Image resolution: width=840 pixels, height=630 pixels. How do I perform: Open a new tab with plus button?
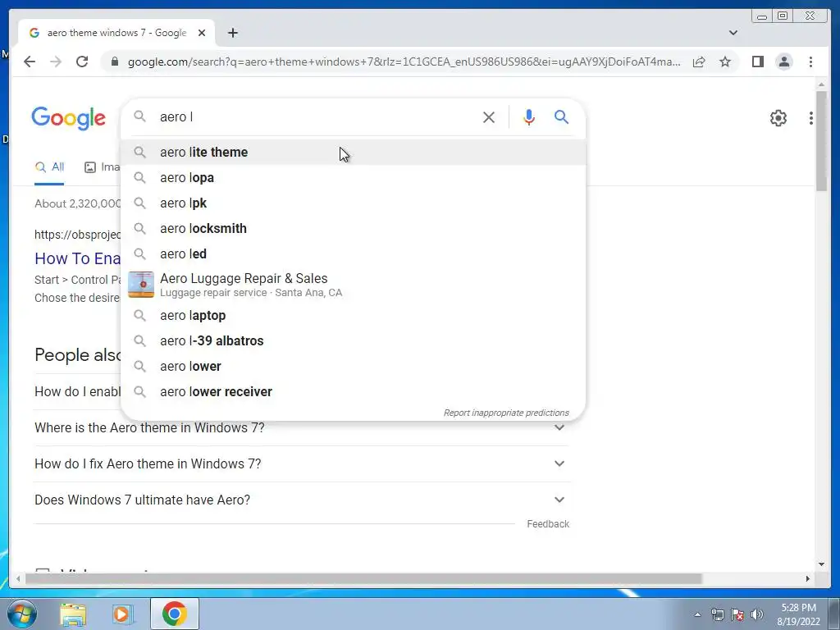click(x=232, y=33)
